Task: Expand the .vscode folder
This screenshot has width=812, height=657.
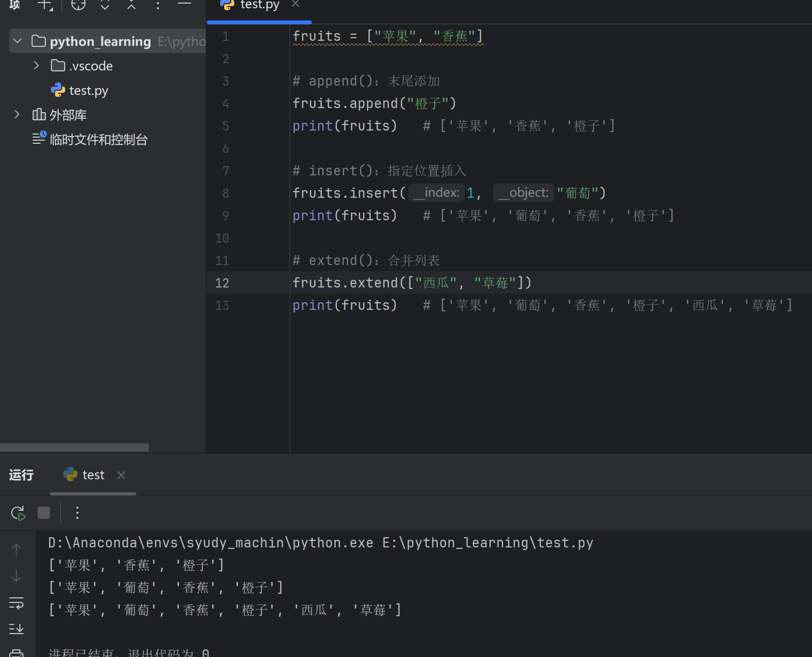Action: pyautogui.click(x=36, y=65)
